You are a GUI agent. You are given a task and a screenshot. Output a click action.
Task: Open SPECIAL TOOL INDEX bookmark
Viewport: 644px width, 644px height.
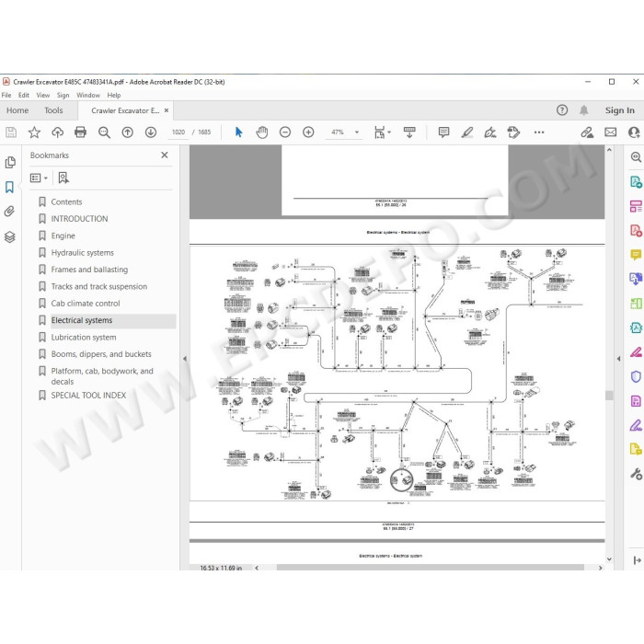click(88, 395)
